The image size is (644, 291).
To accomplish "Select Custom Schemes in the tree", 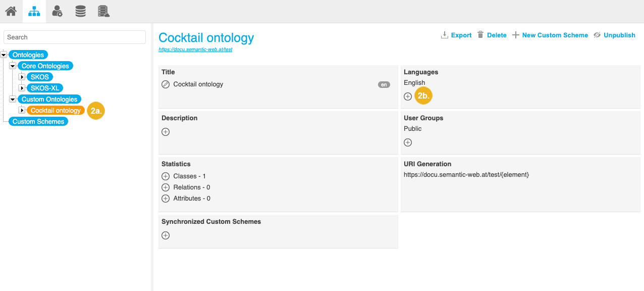I will point(38,122).
